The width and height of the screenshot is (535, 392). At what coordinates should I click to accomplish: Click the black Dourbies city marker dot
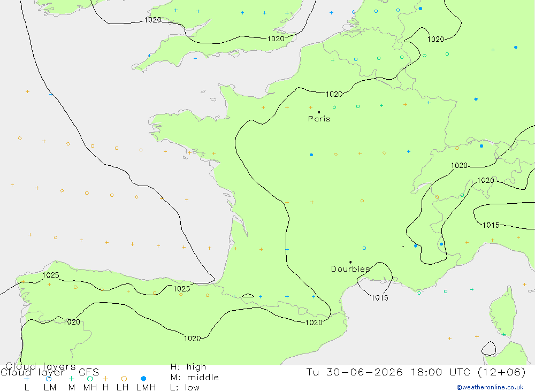pos(350,262)
